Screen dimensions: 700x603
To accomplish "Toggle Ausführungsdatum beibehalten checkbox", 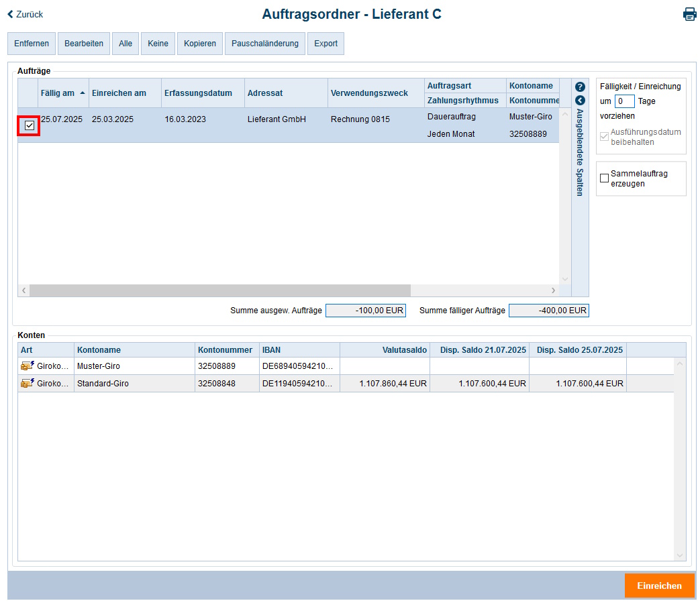I will (x=604, y=137).
